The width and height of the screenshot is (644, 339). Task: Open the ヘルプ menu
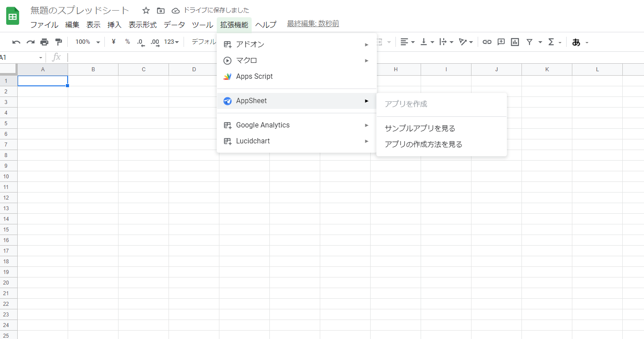tap(265, 25)
